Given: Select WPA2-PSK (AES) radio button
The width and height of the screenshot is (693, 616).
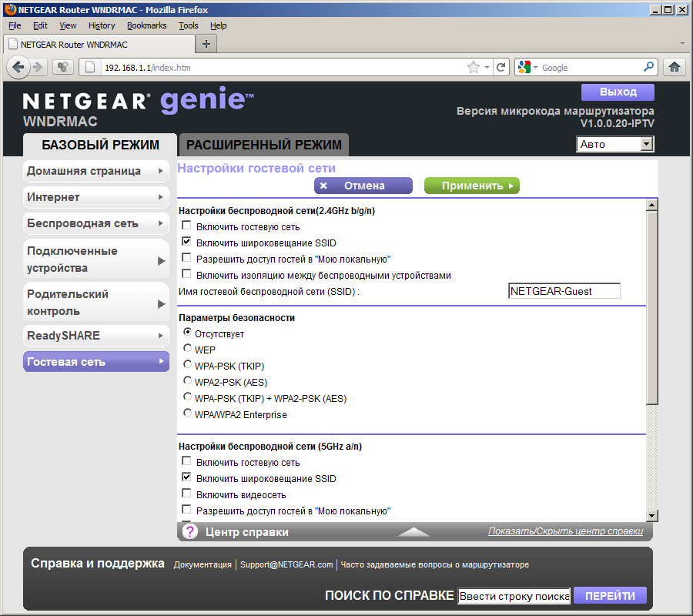Looking at the screenshot, I should point(187,380).
